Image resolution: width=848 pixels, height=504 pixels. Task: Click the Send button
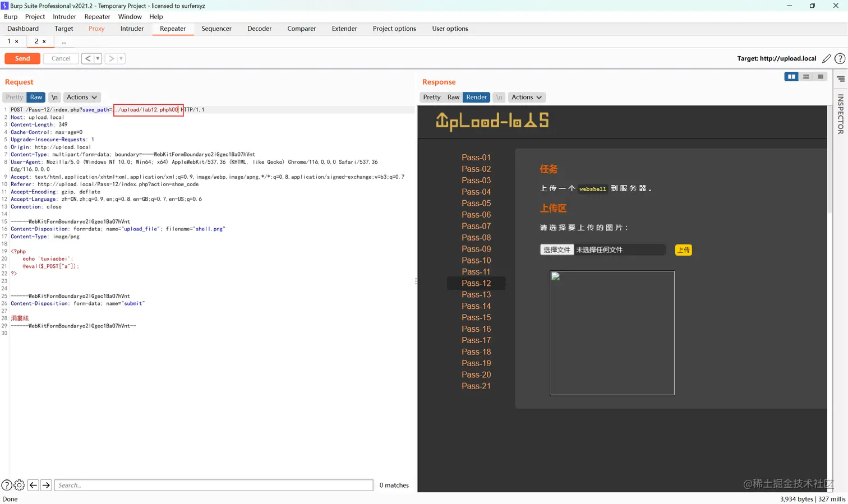click(22, 58)
